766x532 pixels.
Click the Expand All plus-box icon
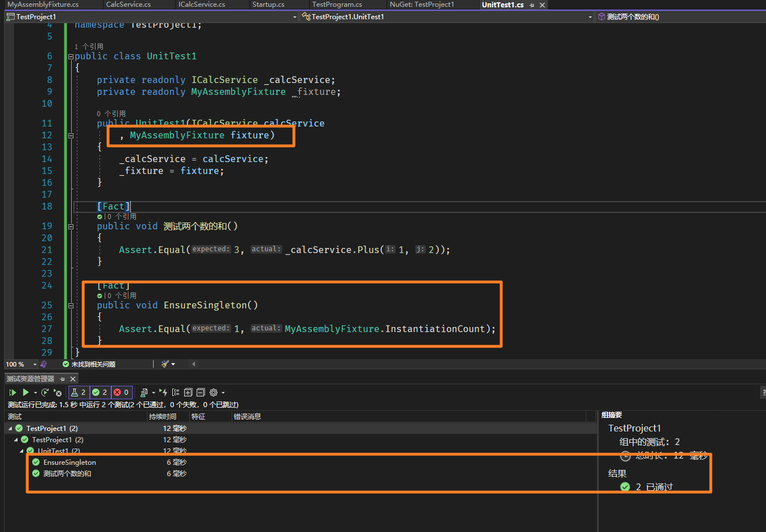pyautogui.click(x=188, y=393)
